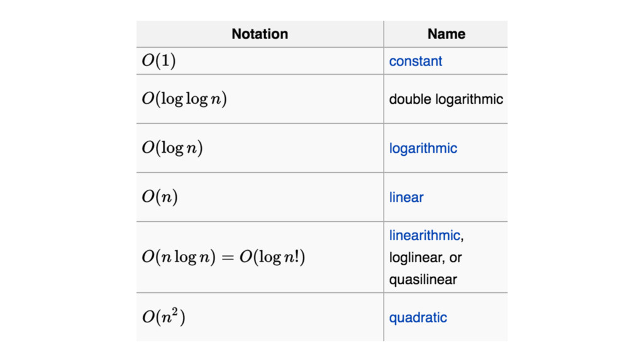Click the logarithmic link
Image resolution: width=644 pixels, height=362 pixels.
tap(423, 148)
